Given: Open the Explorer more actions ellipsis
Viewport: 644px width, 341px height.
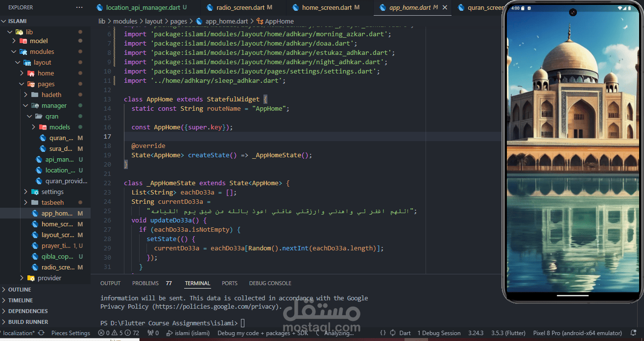Looking at the screenshot, I should (79, 7).
